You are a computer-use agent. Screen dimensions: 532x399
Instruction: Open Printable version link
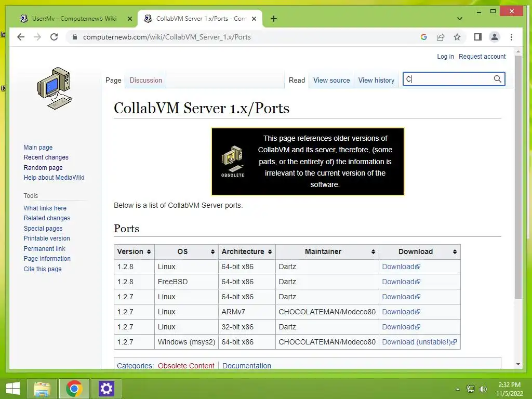[x=46, y=238]
